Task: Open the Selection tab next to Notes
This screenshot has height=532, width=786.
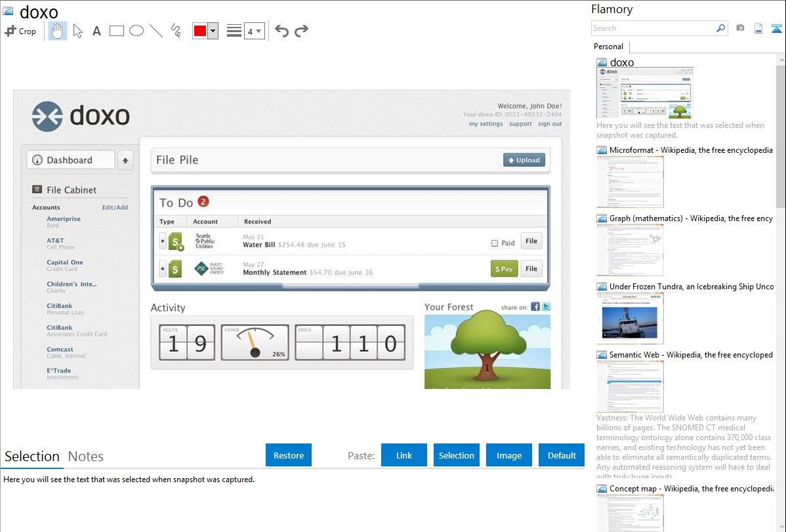Action: (32, 457)
